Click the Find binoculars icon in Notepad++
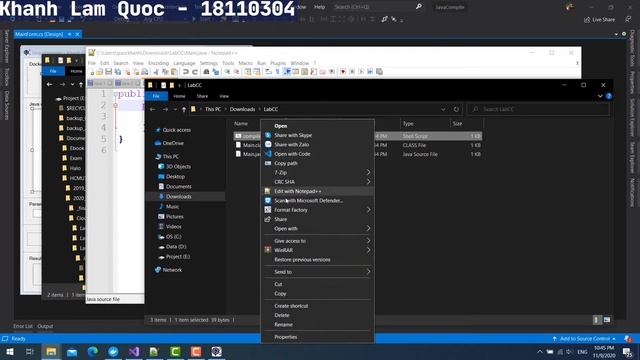Image resolution: width=640 pixels, height=360 pixels. (x=207, y=72)
